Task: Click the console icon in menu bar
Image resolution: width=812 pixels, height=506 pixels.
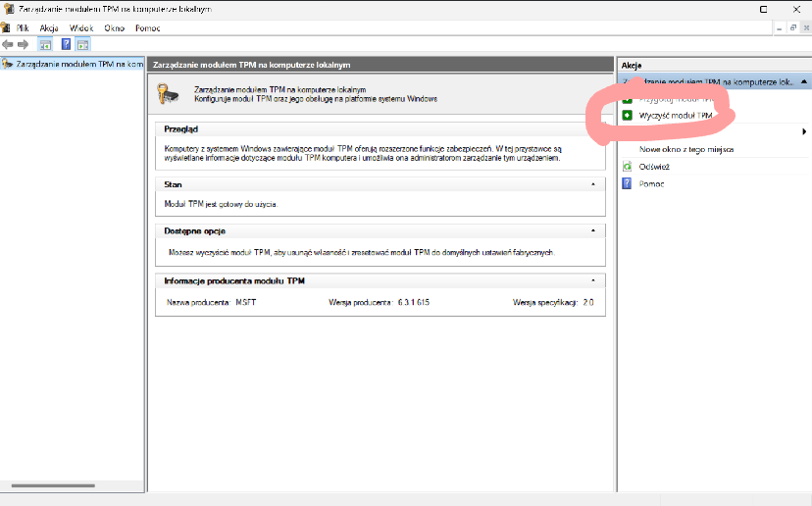Action: tap(6, 27)
